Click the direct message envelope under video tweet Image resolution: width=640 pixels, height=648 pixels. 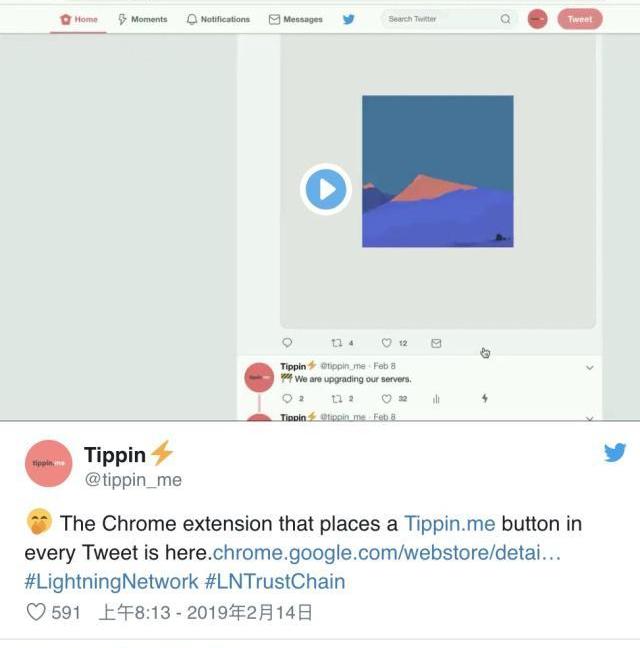[436, 343]
